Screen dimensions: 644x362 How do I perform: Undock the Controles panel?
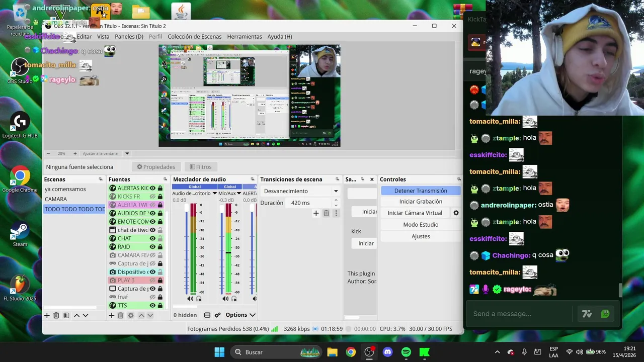click(459, 179)
